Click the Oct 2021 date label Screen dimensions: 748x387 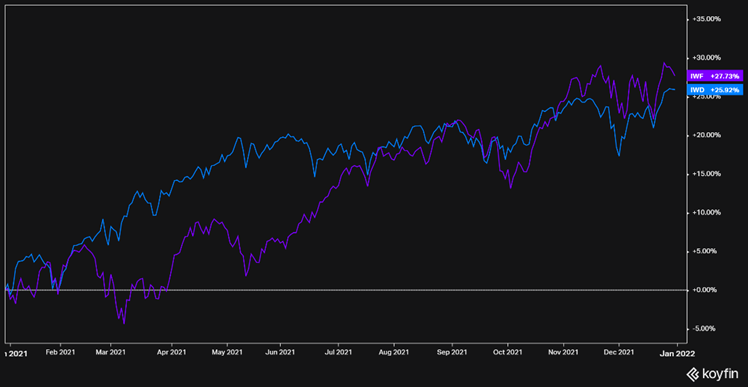(508, 353)
